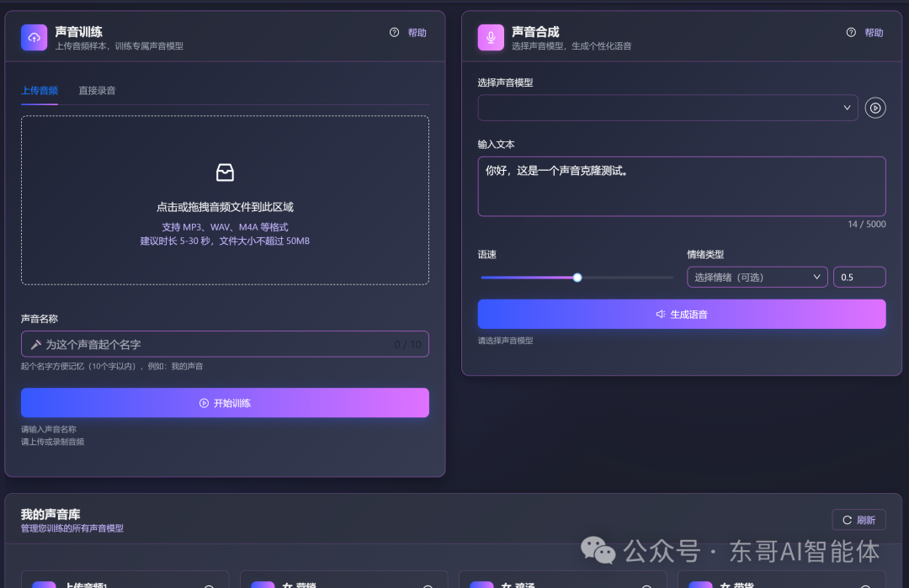The height and width of the screenshot is (588, 909).
Task: Open help via the question mark beside 声音合成
Action: point(850,33)
